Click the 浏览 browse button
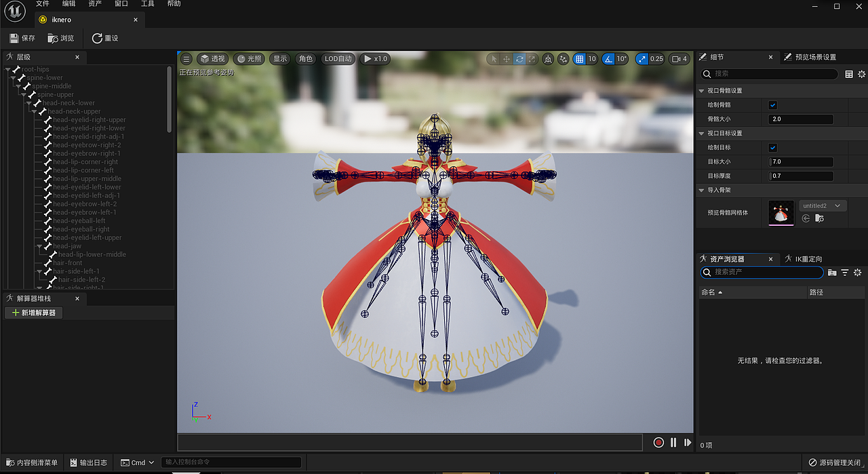Viewport: 868px width, 474px height. pos(60,39)
